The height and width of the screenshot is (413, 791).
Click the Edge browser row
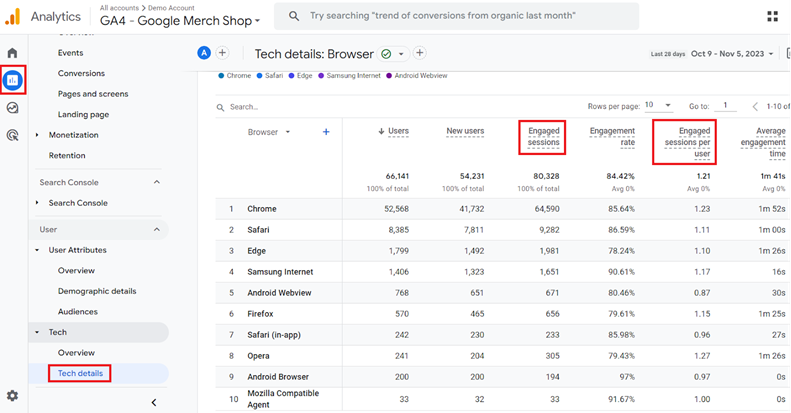click(502, 251)
